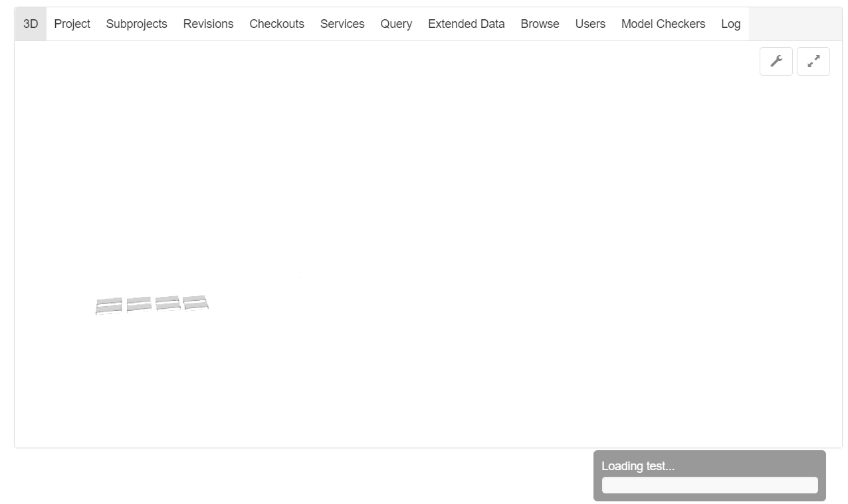Image resolution: width=848 pixels, height=504 pixels.
Task: Return to the active 3D tab
Action: point(30,24)
